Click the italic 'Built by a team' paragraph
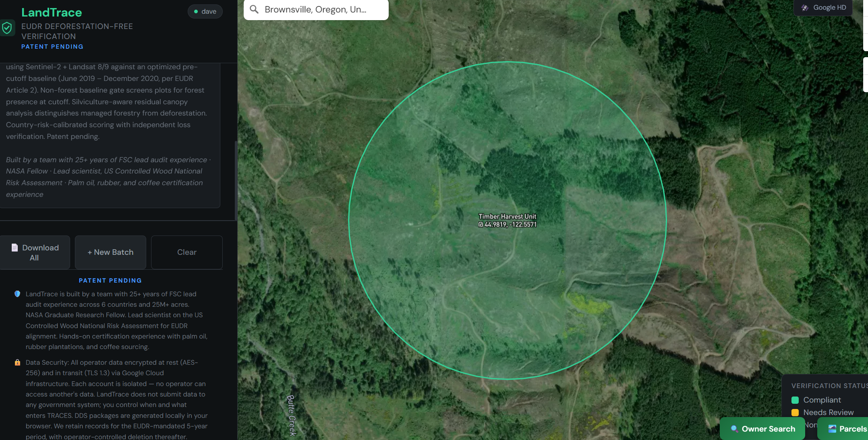The height and width of the screenshot is (440, 868). pos(108,177)
